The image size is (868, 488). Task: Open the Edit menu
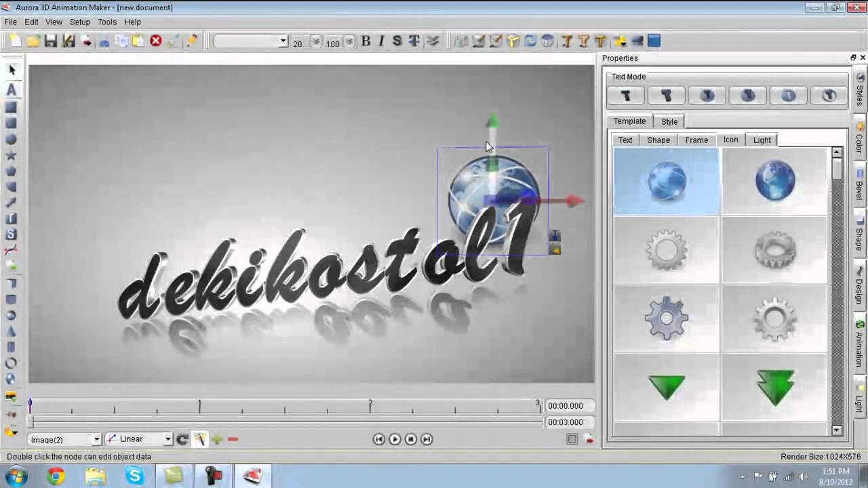point(32,22)
